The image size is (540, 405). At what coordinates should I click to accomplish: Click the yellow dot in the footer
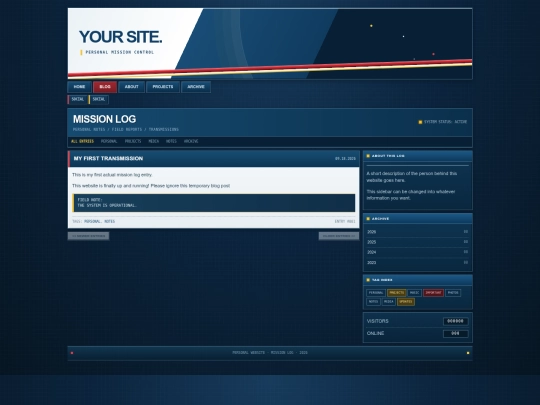click(x=468, y=353)
